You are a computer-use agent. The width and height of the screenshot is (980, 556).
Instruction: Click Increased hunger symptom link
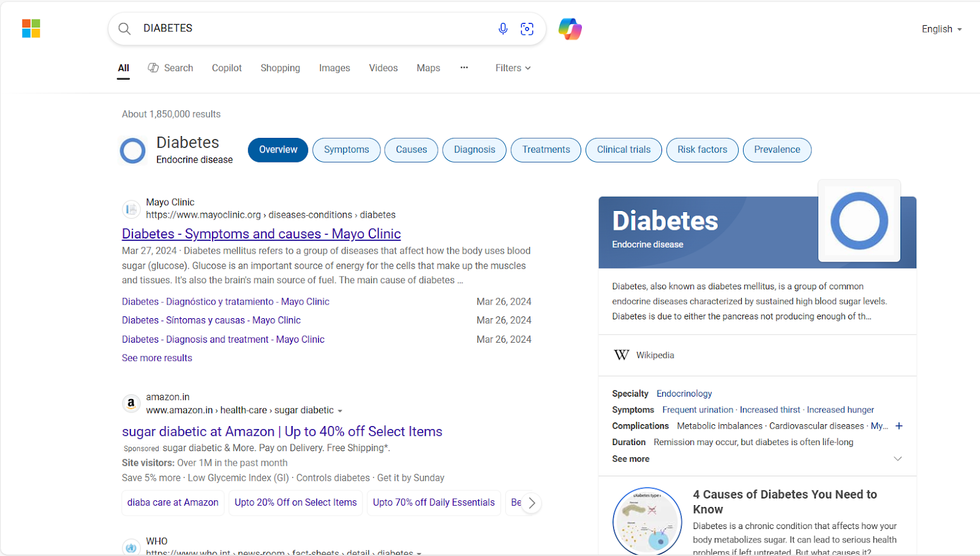[x=840, y=409]
